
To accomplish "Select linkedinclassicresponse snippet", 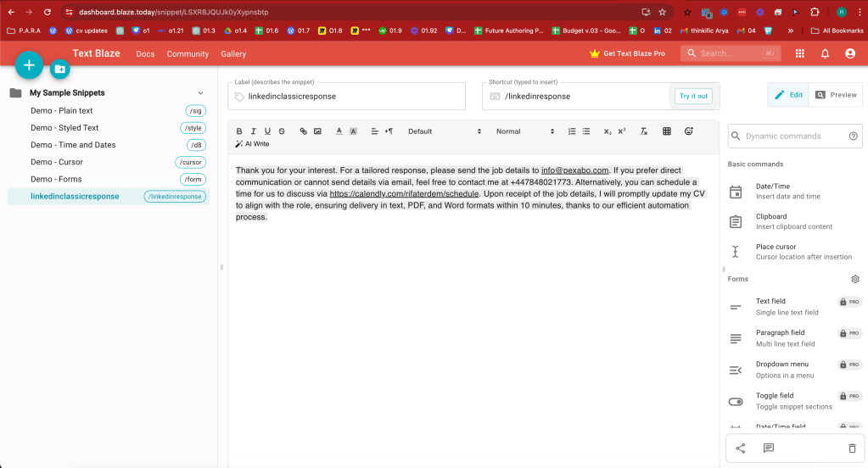I will 109,197.
